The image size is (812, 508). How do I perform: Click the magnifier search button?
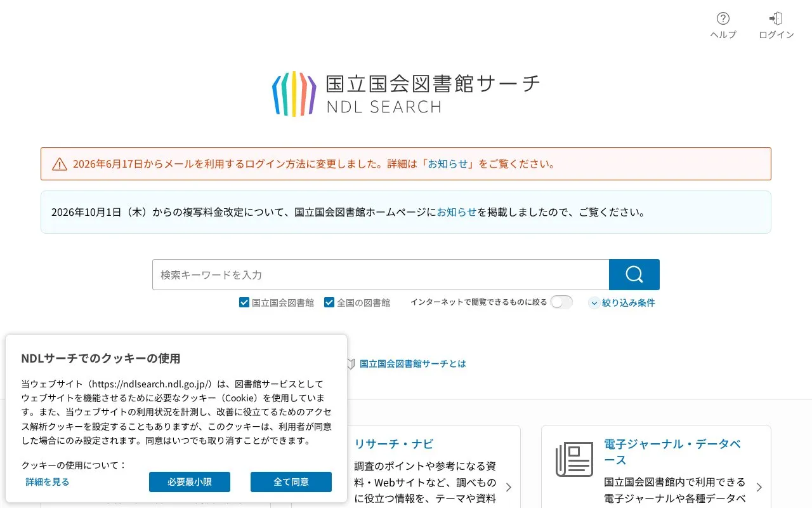point(634,274)
